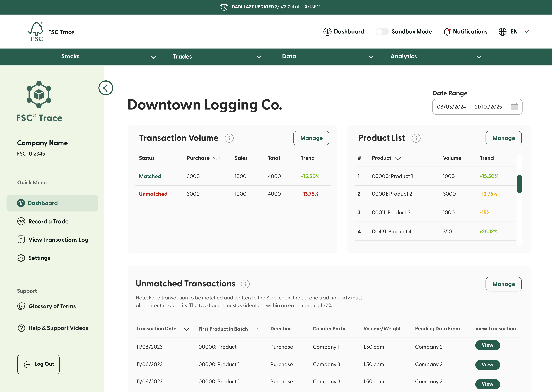The image size is (552, 392).
Task: Click Product List vertical scrollbar thumb
Action: [x=519, y=184]
